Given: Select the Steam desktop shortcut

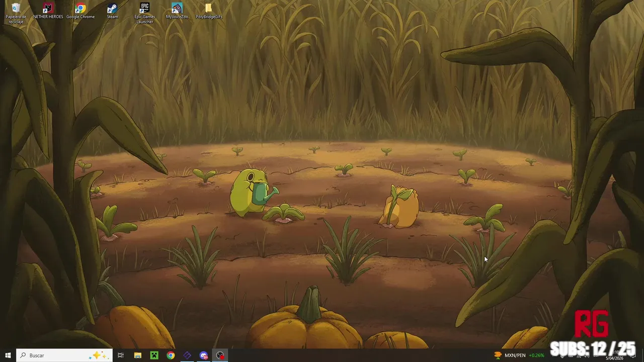Looking at the screenshot, I should point(112,11).
